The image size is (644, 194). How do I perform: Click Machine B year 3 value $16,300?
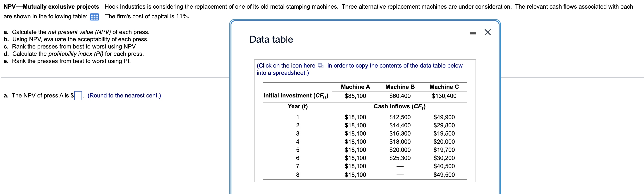tap(400, 133)
